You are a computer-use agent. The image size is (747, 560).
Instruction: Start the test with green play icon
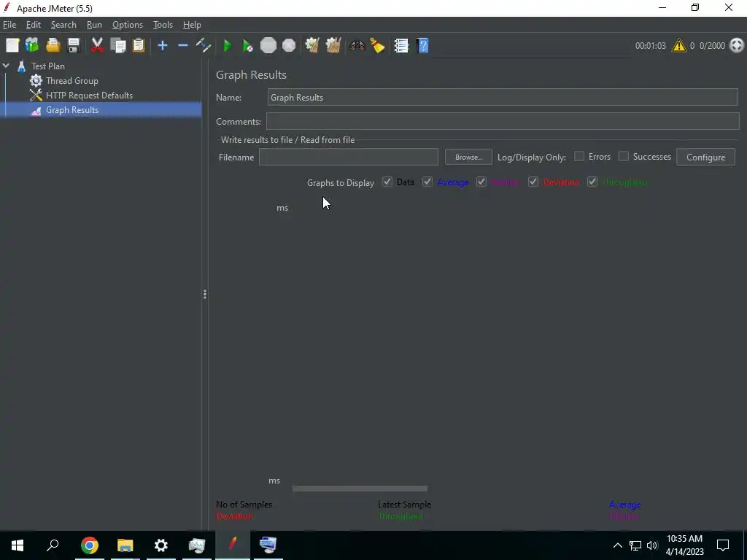[x=228, y=46]
